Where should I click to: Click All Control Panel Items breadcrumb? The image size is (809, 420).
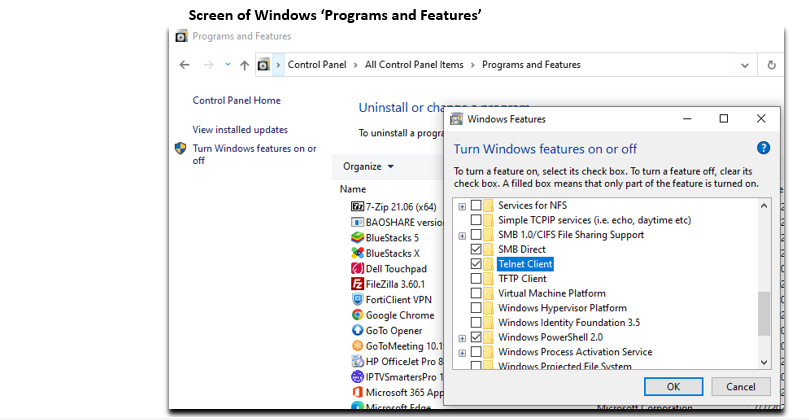[414, 65]
